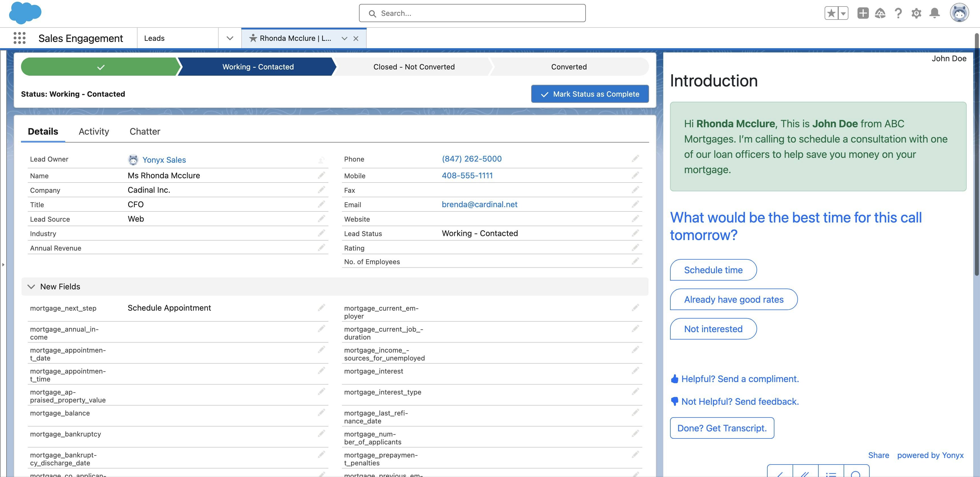This screenshot has width=980, height=477.
Task: Click the Notifications bell icon
Action: click(934, 13)
